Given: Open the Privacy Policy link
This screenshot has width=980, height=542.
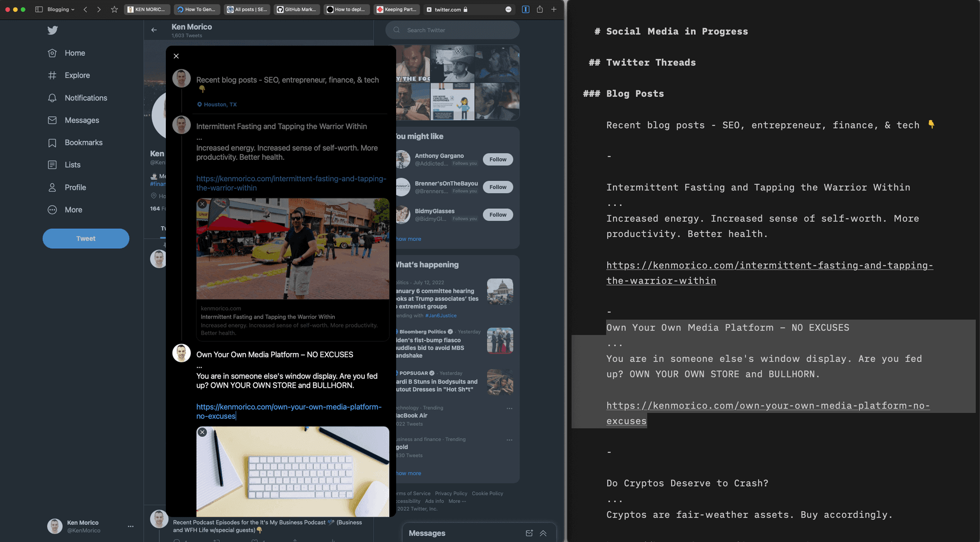Looking at the screenshot, I should 451,493.
